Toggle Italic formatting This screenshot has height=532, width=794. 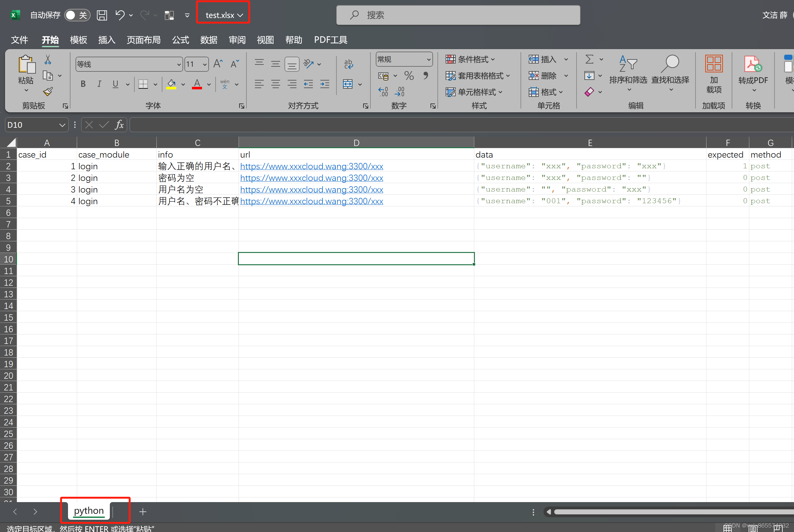click(x=99, y=84)
